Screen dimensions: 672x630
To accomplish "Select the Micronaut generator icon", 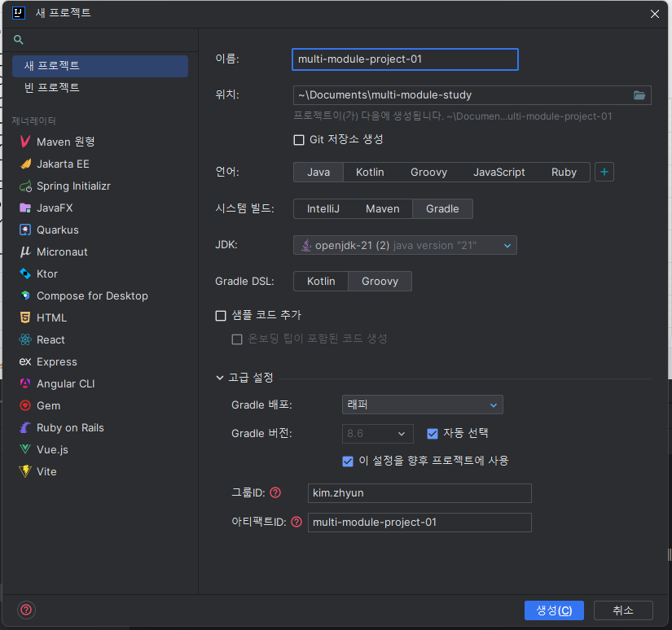I will tap(25, 252).
